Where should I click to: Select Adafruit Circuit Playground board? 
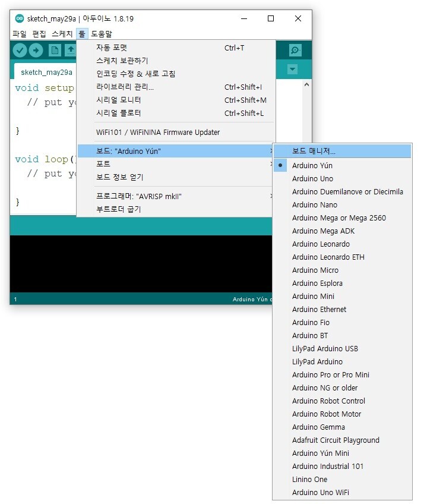coord(343,440)
